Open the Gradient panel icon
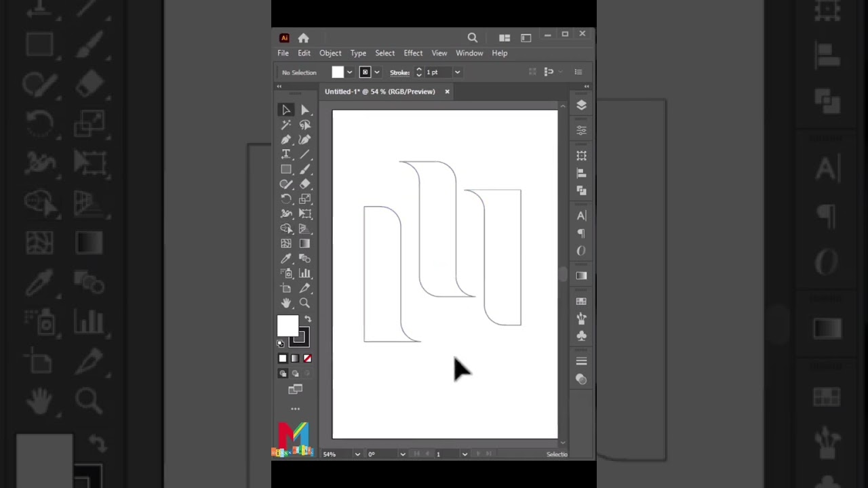Viewport: 868px width, 488px height. point(581,276)
